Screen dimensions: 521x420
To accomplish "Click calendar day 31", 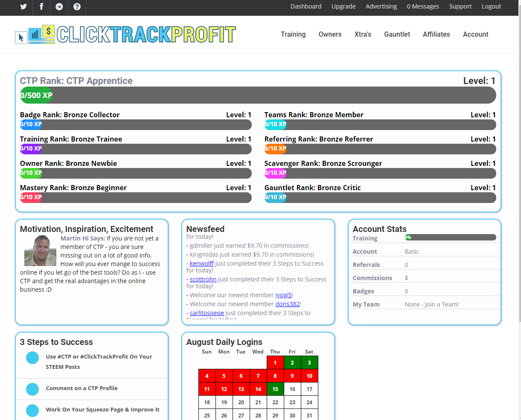I will click(x=309, y=415).
